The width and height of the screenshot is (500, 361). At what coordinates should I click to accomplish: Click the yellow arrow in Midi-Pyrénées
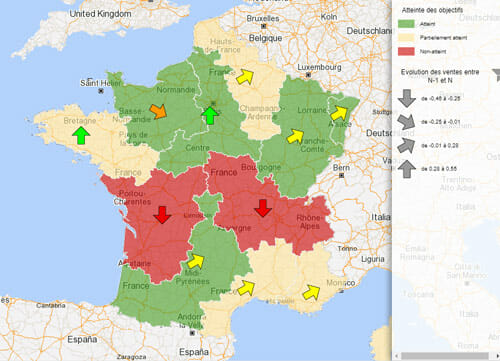point(196,261)
